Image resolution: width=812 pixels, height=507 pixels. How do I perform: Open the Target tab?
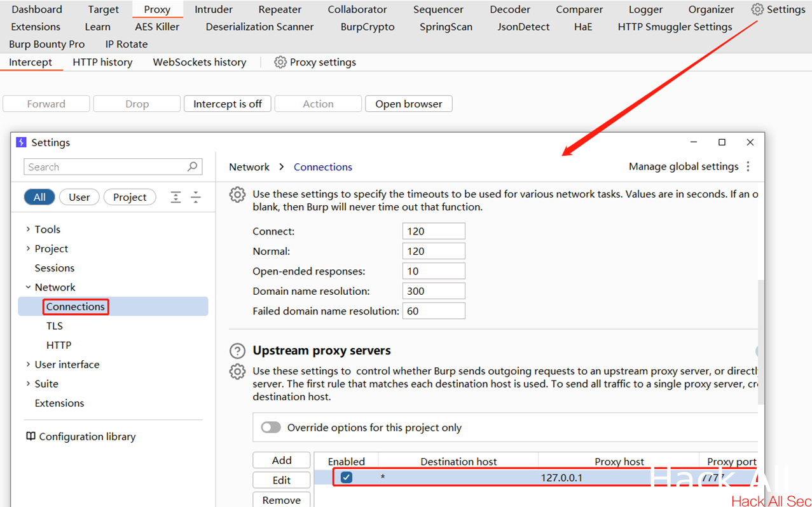point(104,10)
